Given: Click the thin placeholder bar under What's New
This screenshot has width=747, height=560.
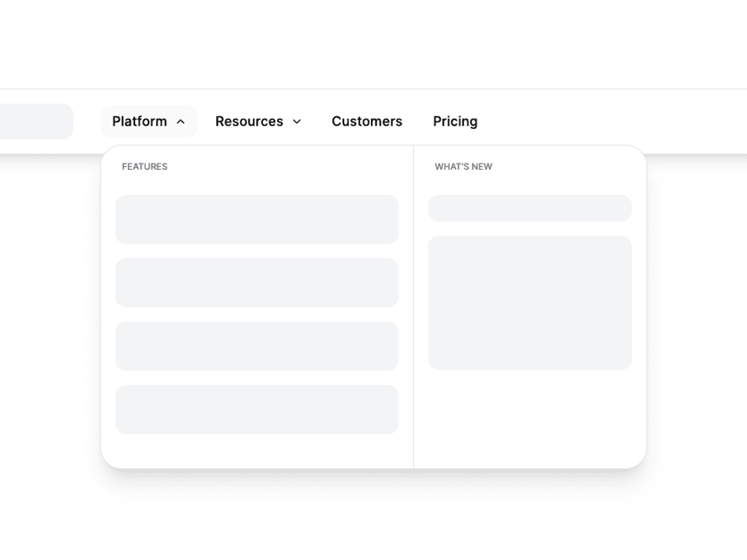Looking at the screenshot, I should pos(530,208).
